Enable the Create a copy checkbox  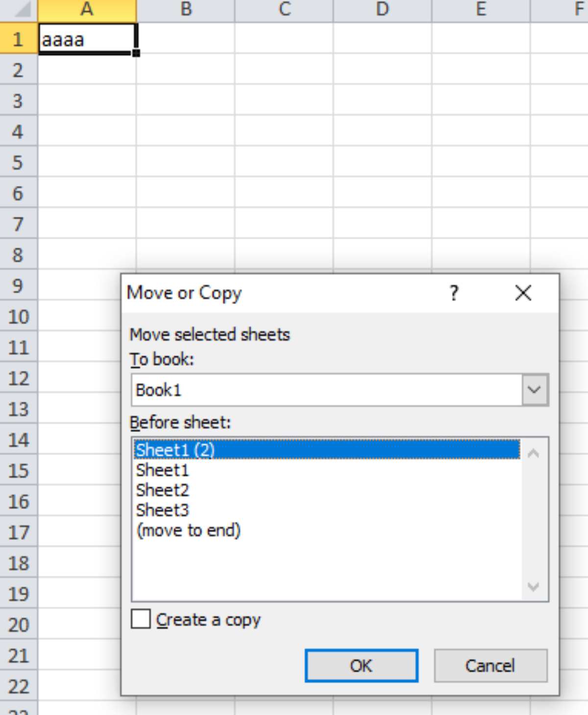tap(141, 619)
